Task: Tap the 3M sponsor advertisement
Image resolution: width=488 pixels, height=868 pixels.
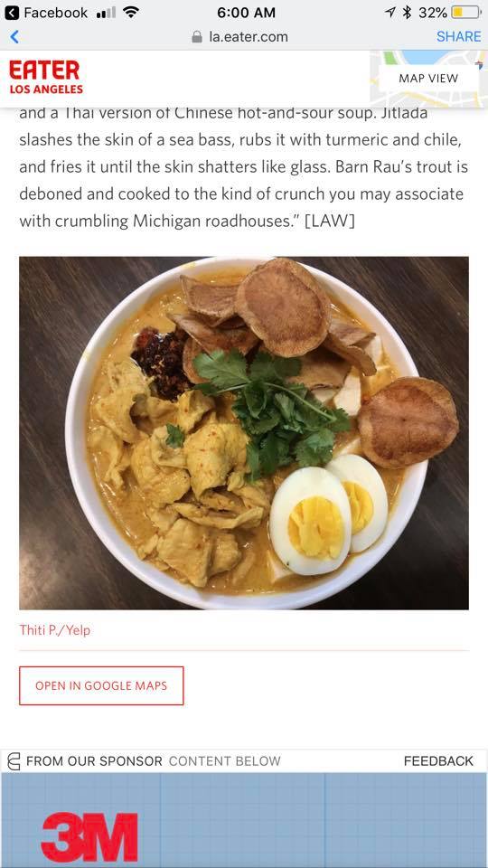Action: [x=244, y=820]
